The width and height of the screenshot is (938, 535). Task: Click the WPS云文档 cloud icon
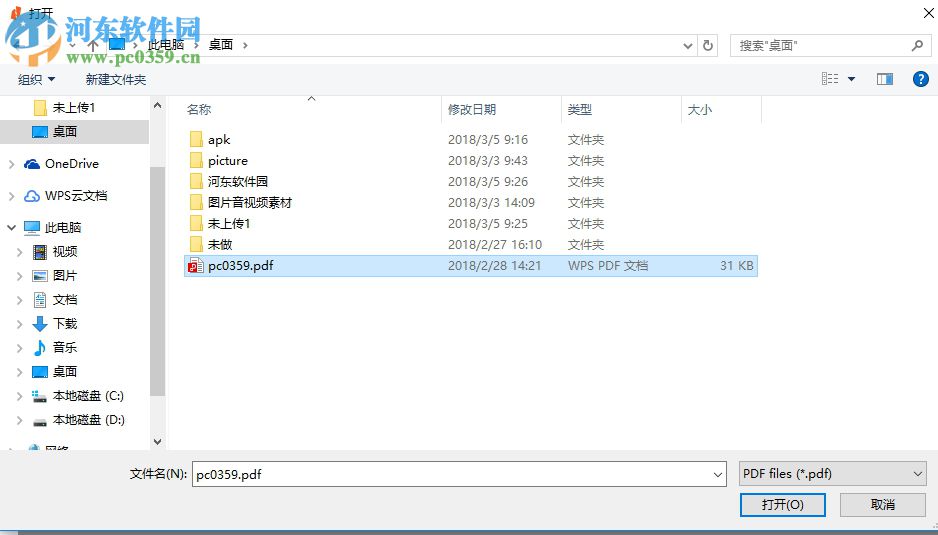point(32,196)
